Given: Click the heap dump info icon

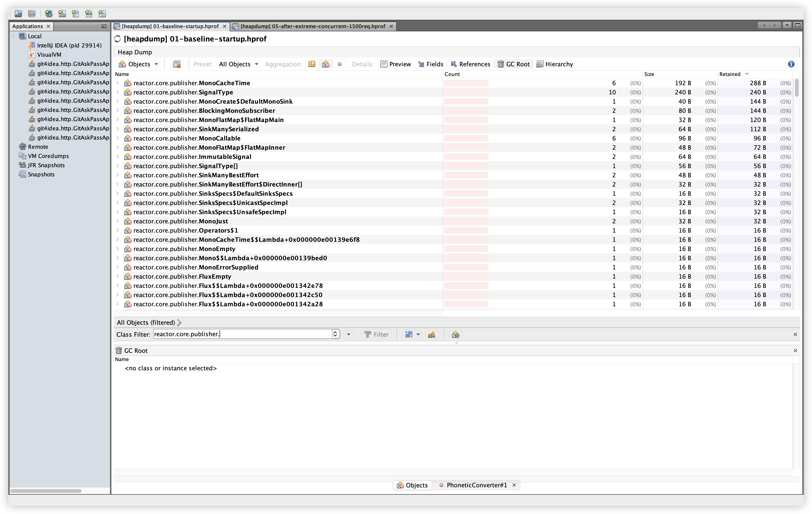Looking at the screenshot, I should tap(791, 64).
